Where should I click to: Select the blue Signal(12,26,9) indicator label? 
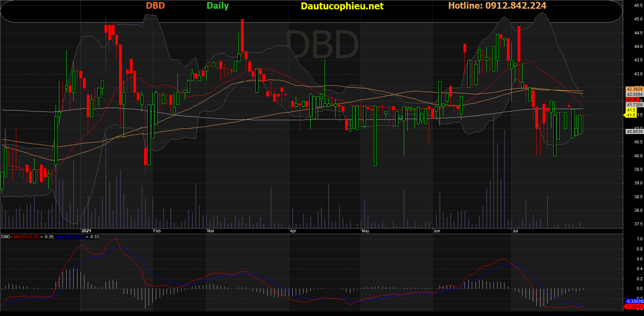coord(70,237)
